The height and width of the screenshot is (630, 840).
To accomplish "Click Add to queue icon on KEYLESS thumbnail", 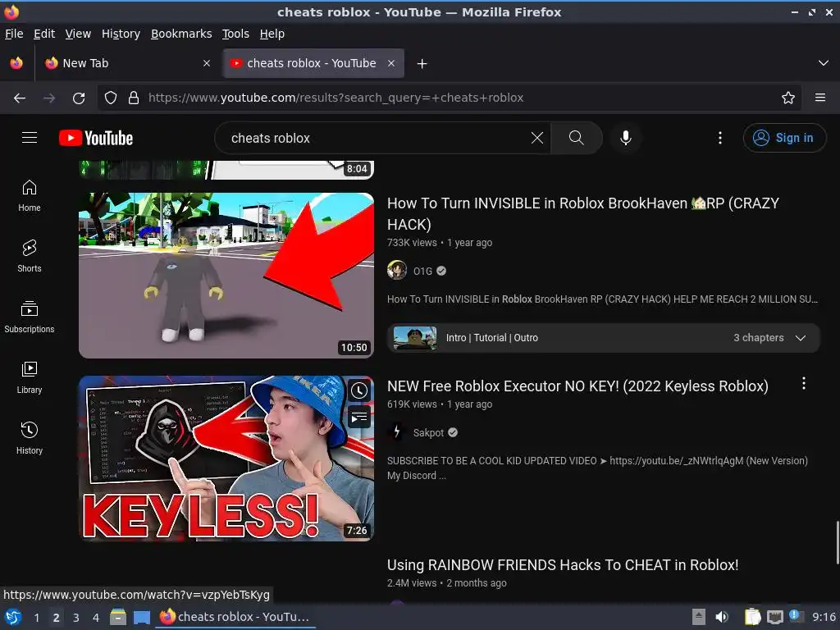I will tap(359, 417).
